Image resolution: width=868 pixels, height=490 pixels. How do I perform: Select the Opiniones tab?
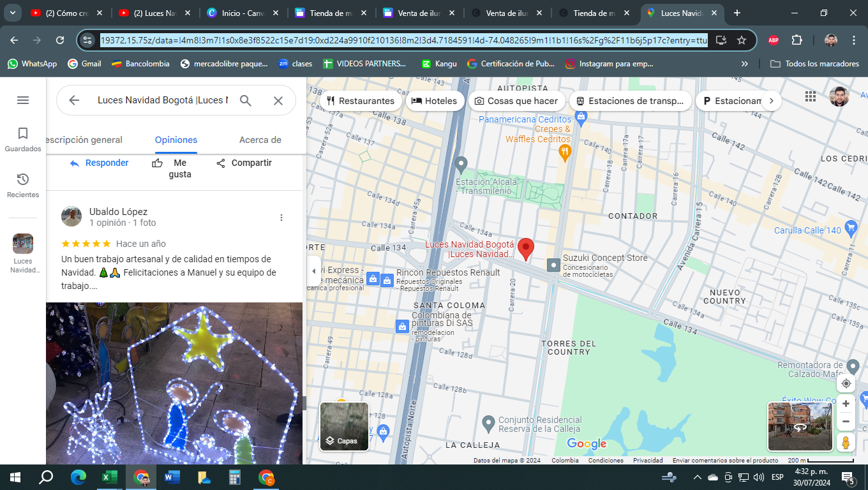(x=176, y=140)
